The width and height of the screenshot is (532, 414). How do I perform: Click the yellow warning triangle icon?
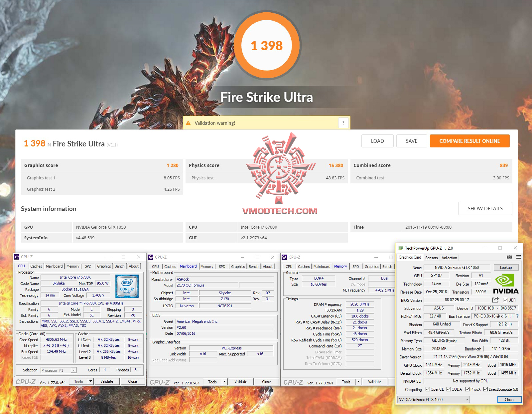click(188, 123)
